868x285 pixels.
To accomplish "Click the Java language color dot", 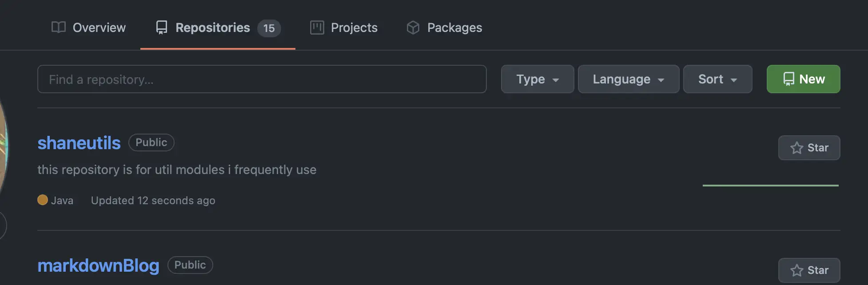I will [43, 200].
